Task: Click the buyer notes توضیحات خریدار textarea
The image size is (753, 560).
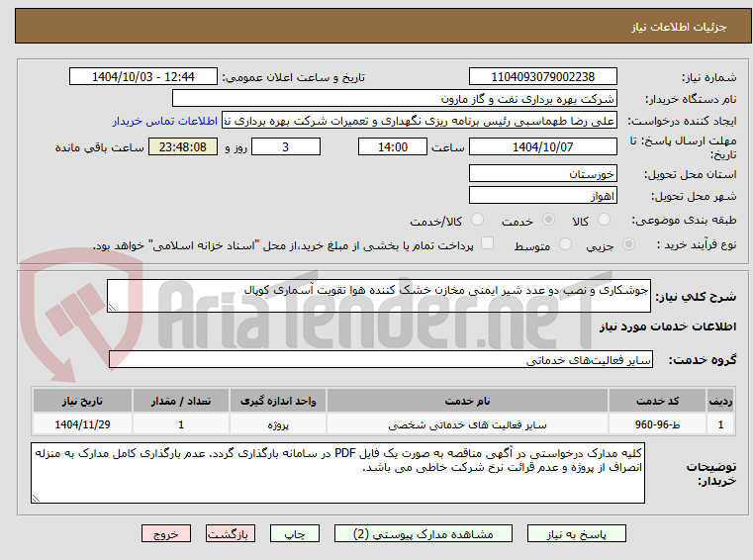Action: click(x=337, y=473)
